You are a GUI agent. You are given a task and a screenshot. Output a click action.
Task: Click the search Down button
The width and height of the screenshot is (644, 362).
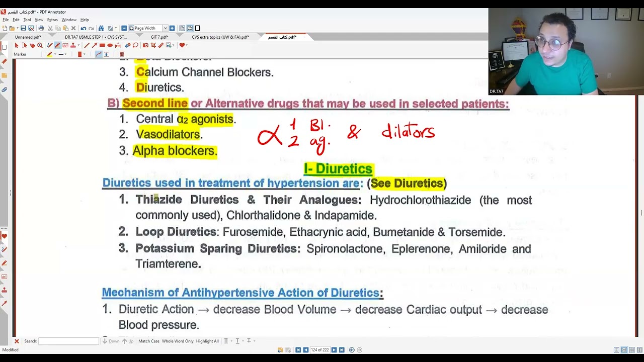pos(111,341)
